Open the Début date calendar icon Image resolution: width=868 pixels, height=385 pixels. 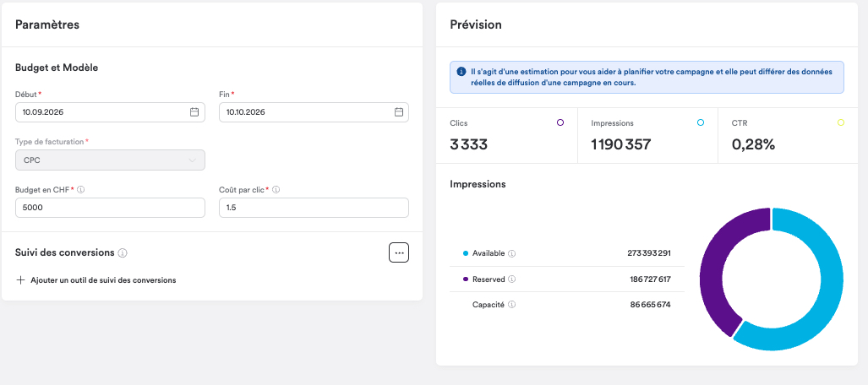click(194, 112)
